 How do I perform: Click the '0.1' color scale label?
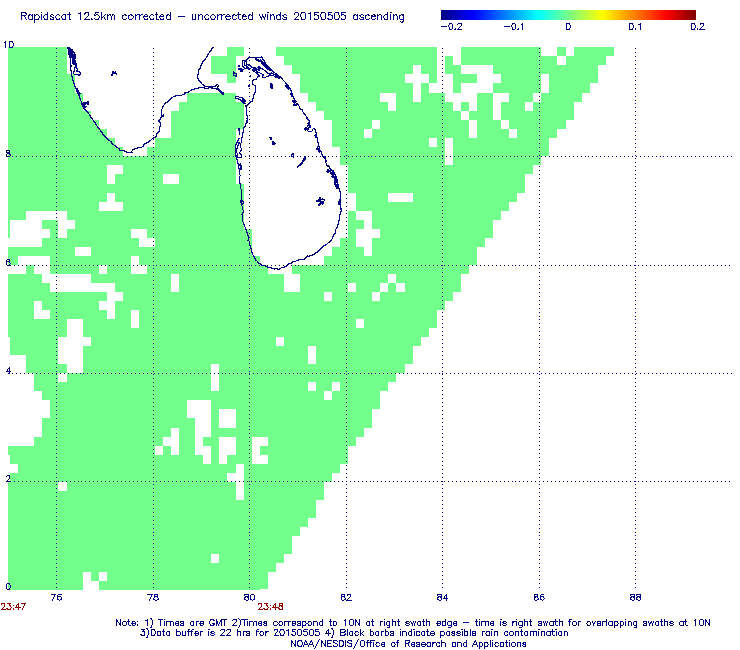635,27
